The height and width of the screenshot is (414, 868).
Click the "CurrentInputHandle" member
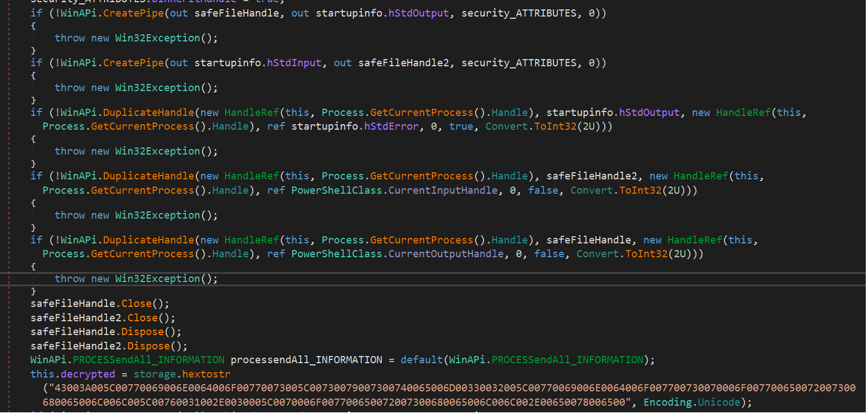tap(443, 190)
